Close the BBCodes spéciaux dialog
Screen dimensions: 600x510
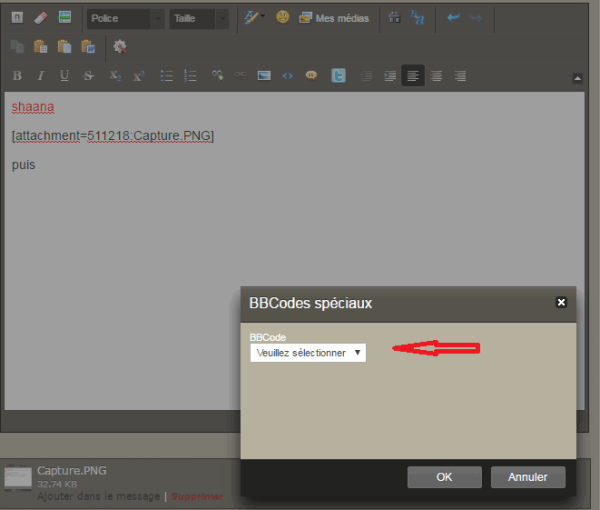[x=561, y=303]
